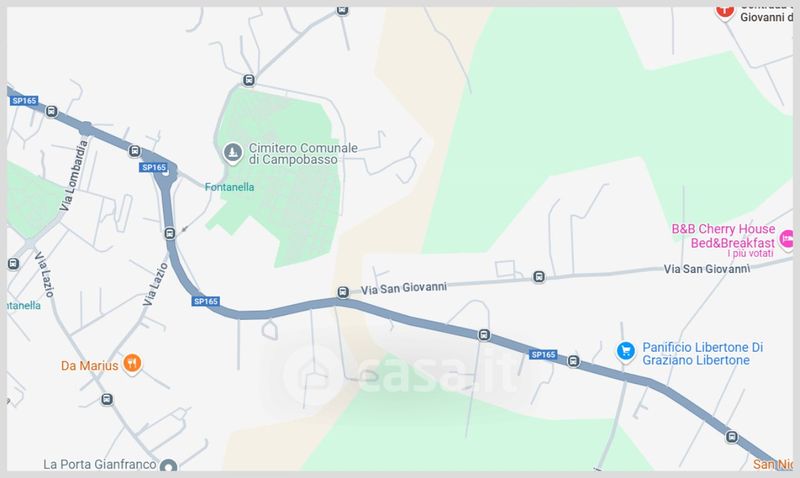
Task: Select the bus stop at the top edge of map
Action: 342,10
